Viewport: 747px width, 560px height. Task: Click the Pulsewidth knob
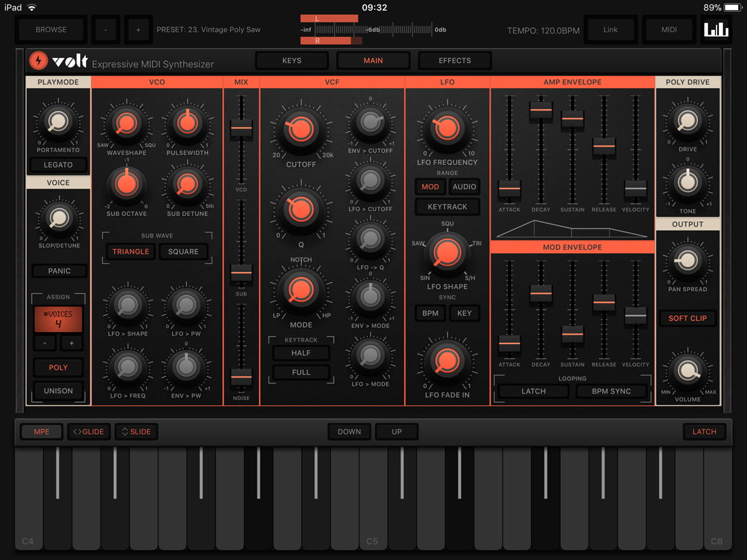[x=187, y=124]
